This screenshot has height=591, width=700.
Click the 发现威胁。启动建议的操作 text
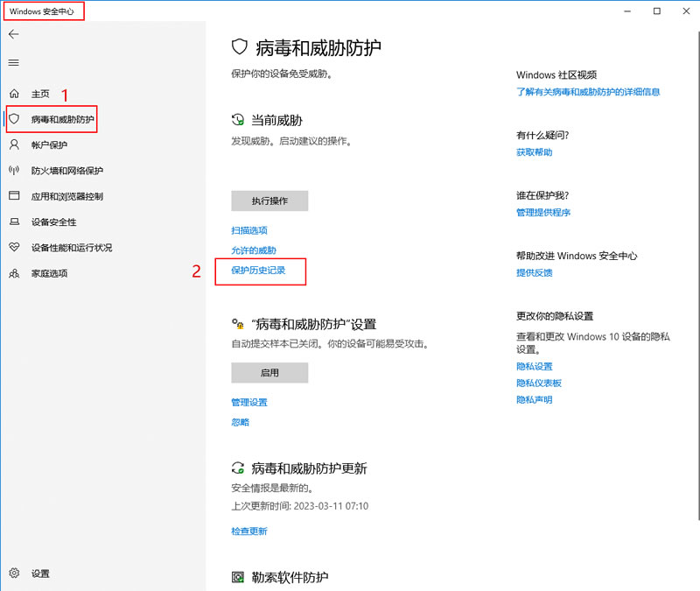[291, 141]
